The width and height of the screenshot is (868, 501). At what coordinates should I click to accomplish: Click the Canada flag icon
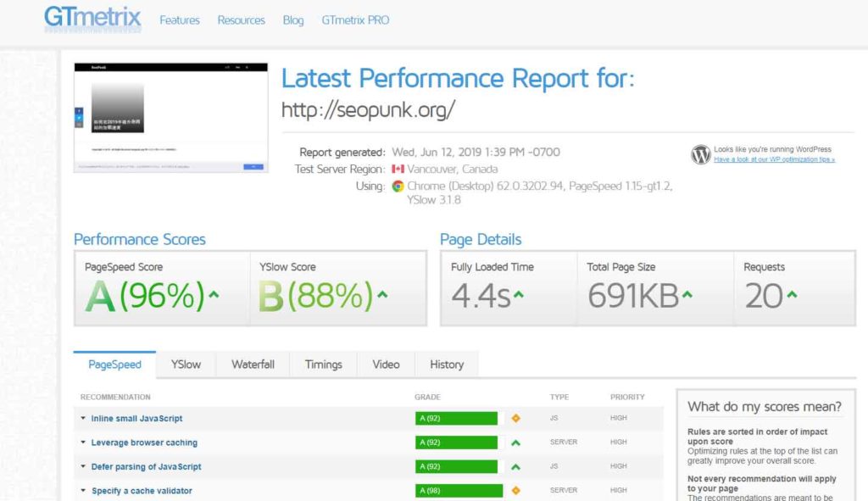(x=398, y=169)
